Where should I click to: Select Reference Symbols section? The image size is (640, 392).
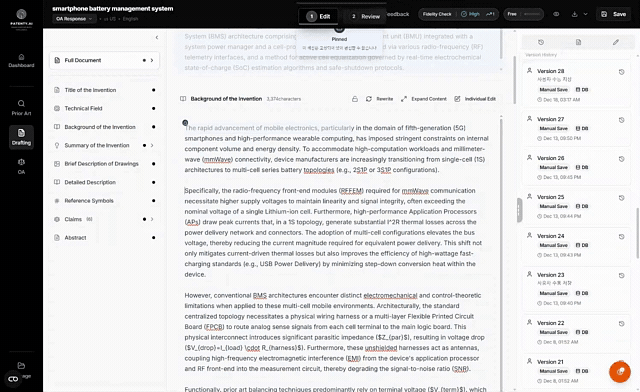pyautogui.click(x=104, y=201)
